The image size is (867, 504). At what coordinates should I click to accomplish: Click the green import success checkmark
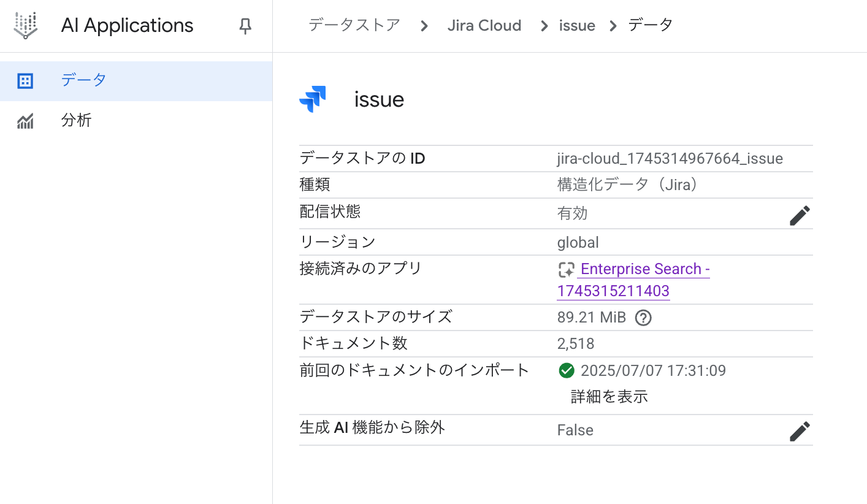(567, 370)
